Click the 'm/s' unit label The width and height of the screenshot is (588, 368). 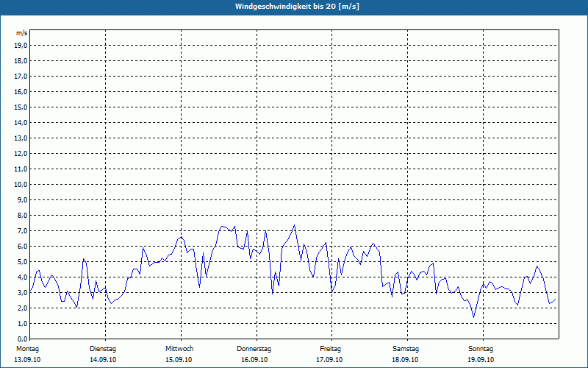click(22, 33)
